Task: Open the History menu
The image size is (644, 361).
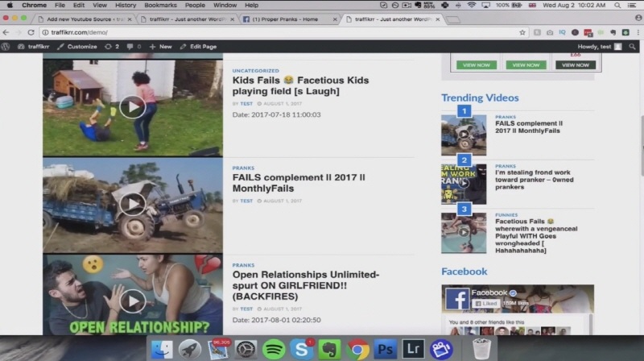Action: coord(126,6)
